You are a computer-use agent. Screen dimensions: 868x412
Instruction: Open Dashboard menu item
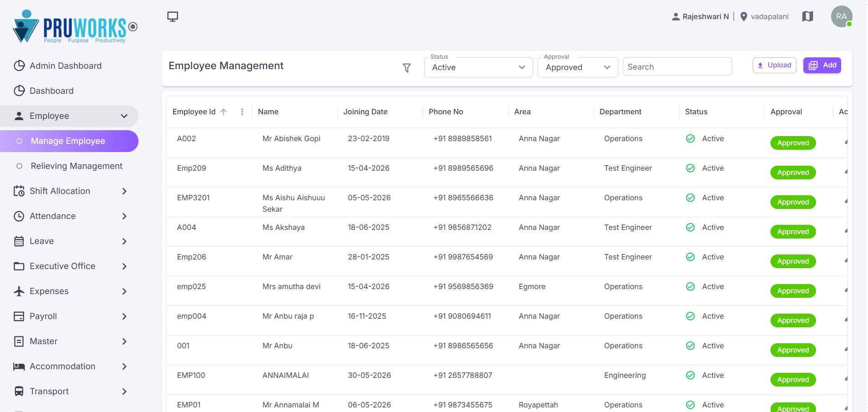tap(69, 91)
